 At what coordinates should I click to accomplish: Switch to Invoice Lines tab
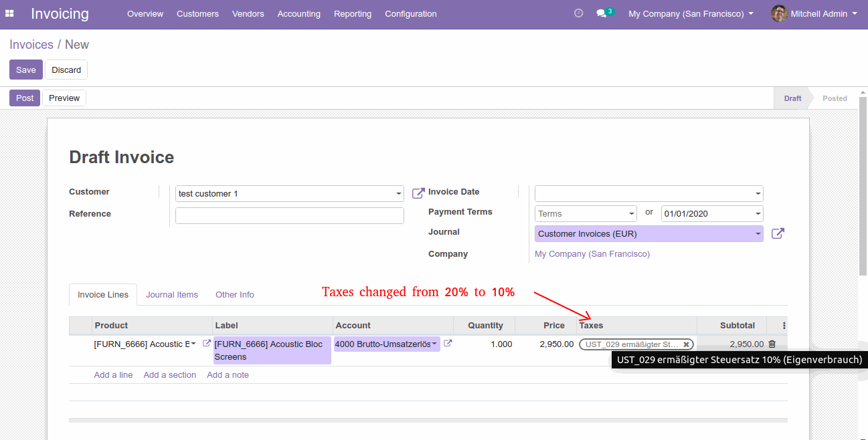point(103,295)
